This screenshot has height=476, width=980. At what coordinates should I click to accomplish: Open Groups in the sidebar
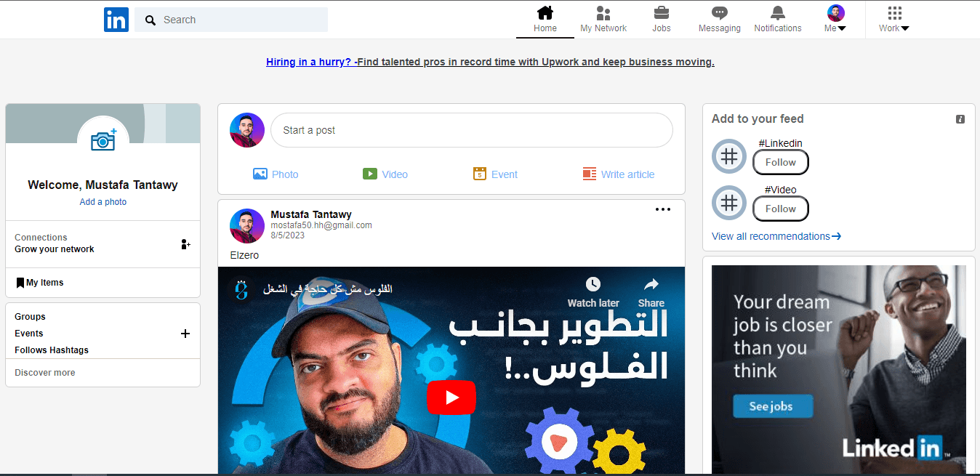(30, 317)
